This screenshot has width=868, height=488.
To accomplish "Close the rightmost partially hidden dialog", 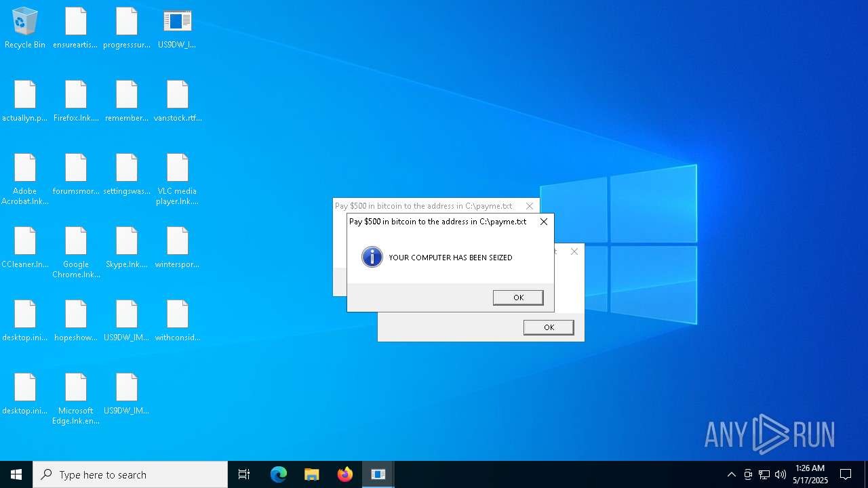I will [x=574, y=251].
